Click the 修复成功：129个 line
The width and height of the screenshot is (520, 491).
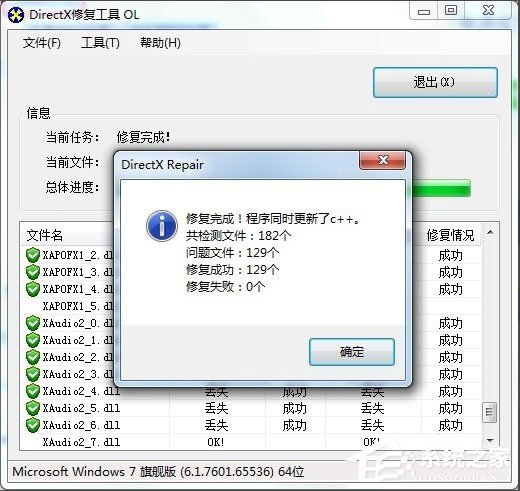[233, 270]
